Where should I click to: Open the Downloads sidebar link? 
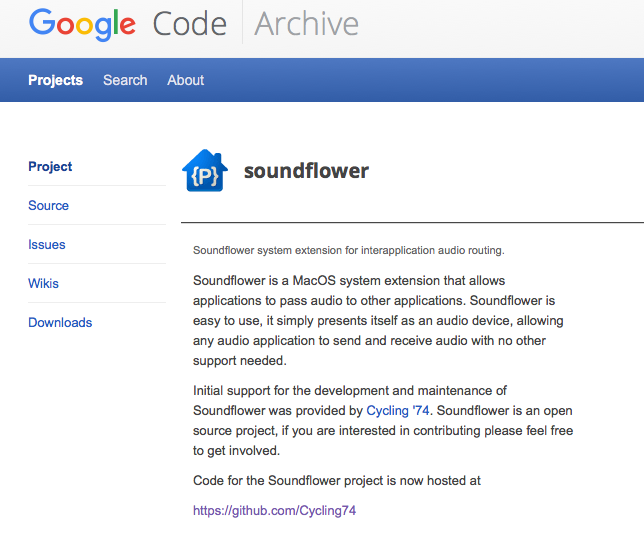tap(60, 322)
